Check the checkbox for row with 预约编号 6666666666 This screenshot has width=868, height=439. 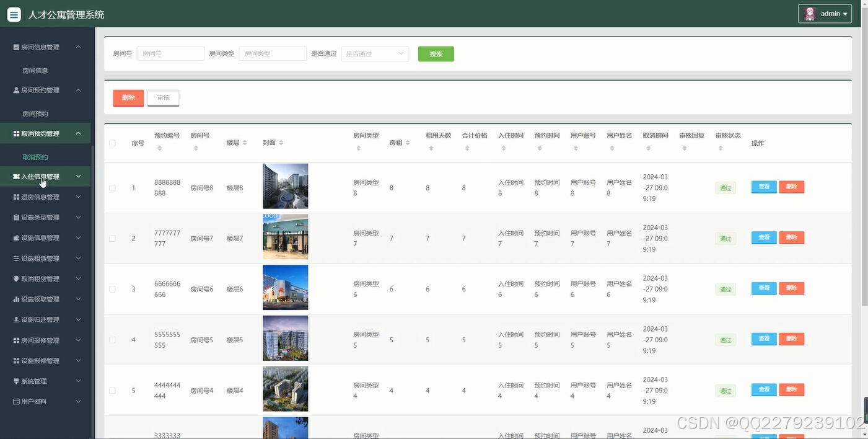[112, 288]
